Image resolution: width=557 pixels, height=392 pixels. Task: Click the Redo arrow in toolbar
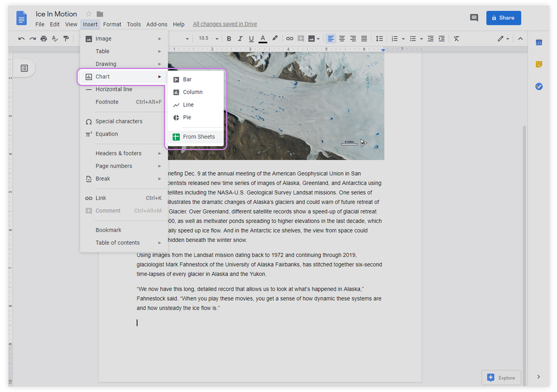[32, 39]
